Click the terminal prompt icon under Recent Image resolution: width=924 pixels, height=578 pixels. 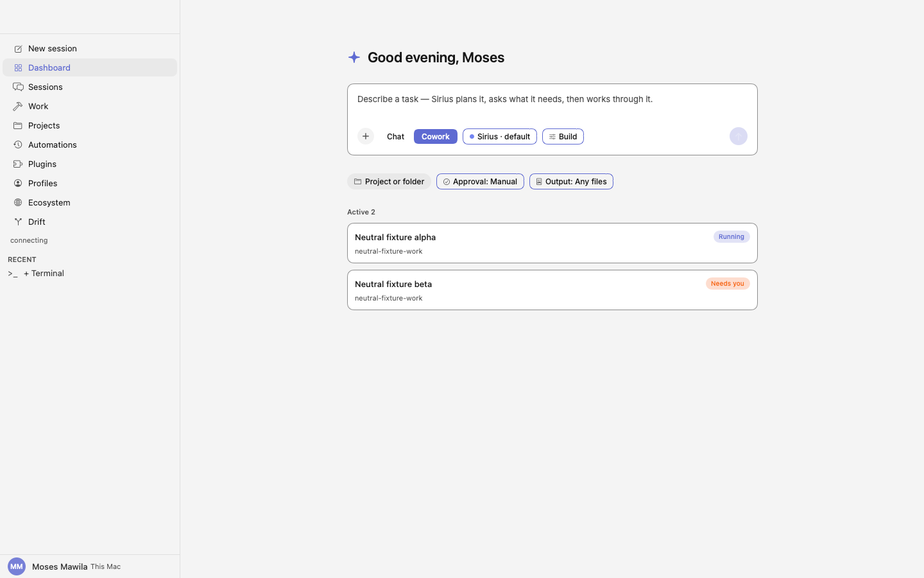coord(13,274)
